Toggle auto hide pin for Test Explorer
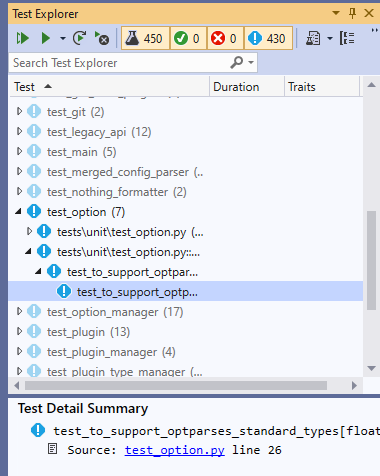Screen dimensions: 380x476 pyautogui.click(x=352, y=13)
